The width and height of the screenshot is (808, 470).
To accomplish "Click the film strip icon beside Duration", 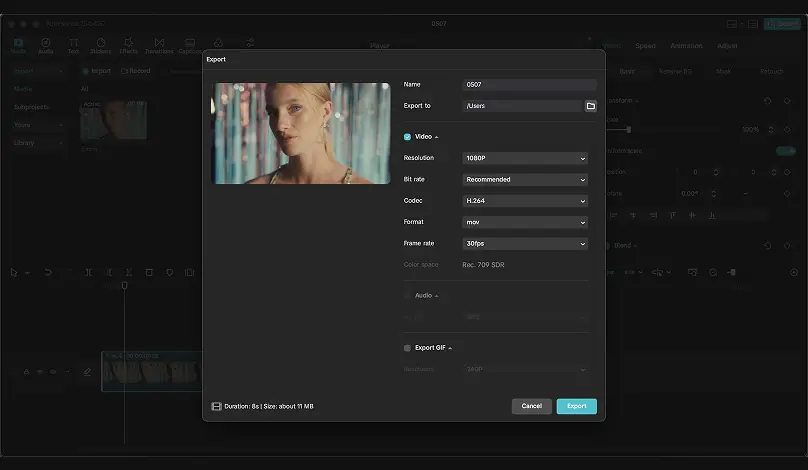I will tap(216, 407).
